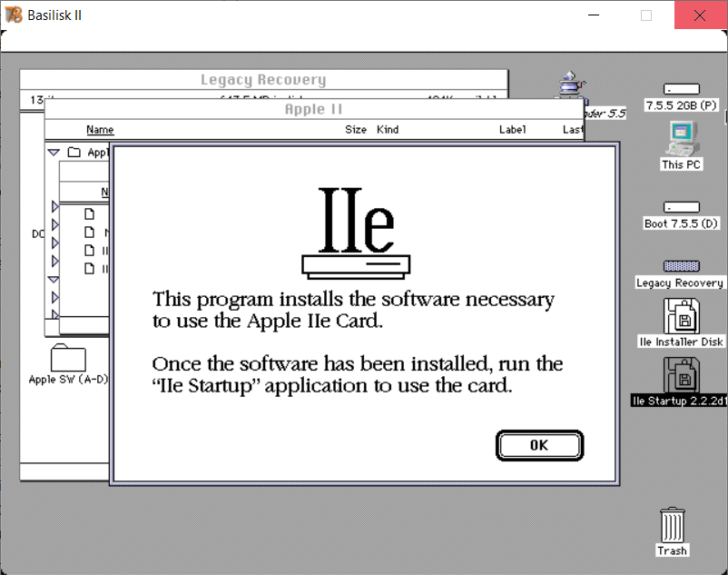Close the Basilisk II emulator window
The width and height of the screenshot is (728, 575).
(700, 15)
